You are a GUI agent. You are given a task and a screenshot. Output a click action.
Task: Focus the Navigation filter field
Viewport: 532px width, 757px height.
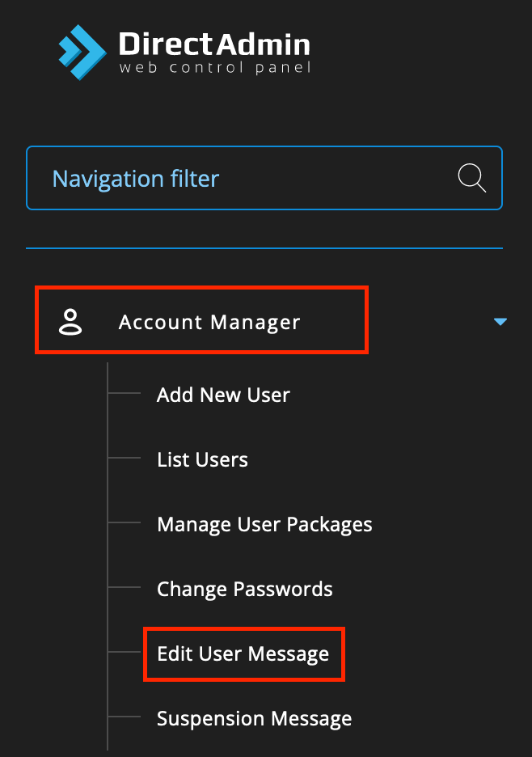(x=264, y=178)
